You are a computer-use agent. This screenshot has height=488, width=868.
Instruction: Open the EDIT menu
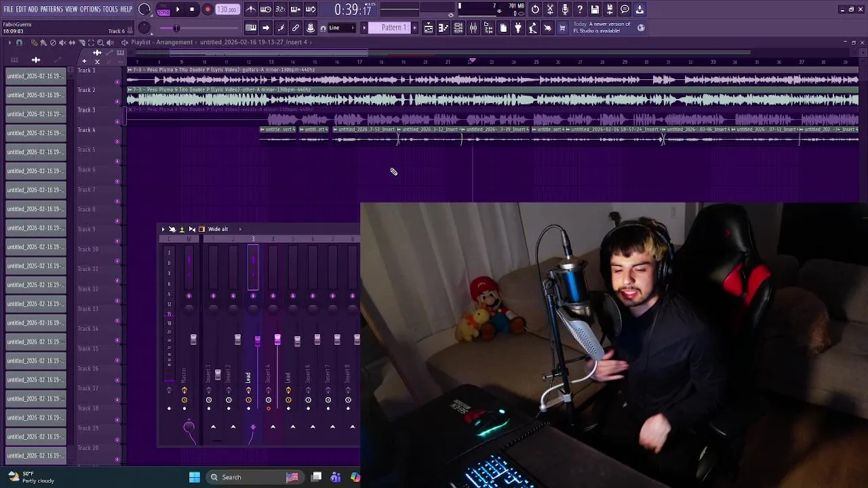point(20,9)
